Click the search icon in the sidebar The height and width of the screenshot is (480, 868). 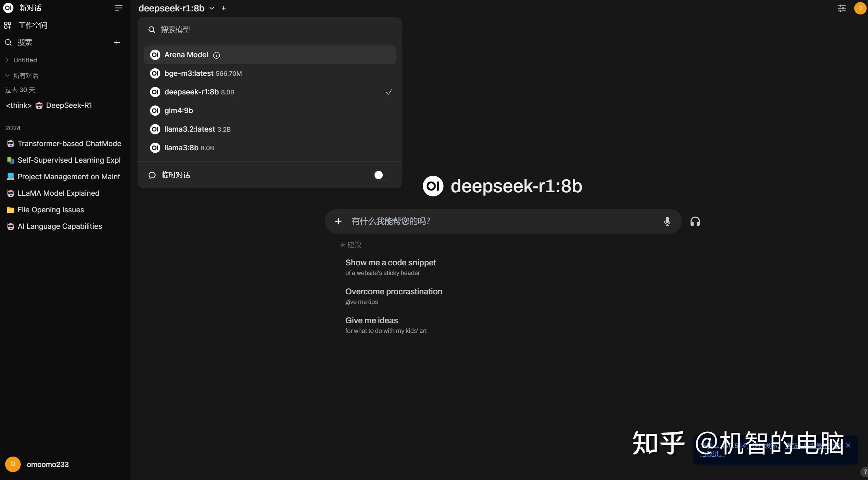pos(8,42)
